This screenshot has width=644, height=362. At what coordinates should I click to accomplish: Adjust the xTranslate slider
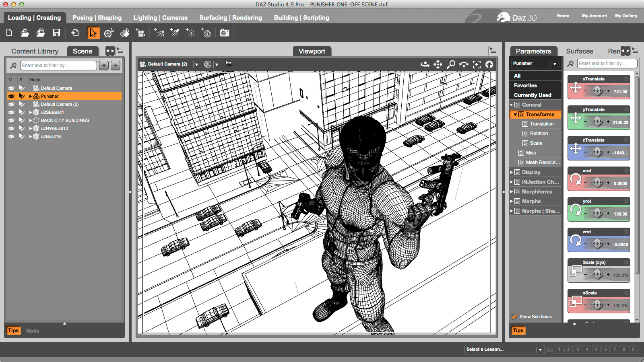597,91
